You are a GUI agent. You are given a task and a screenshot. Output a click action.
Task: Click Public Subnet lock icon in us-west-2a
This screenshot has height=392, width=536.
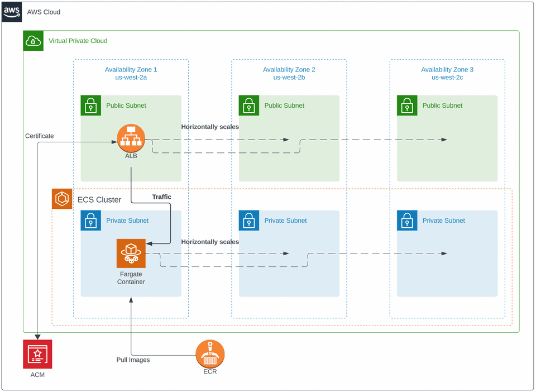[91, 106]
